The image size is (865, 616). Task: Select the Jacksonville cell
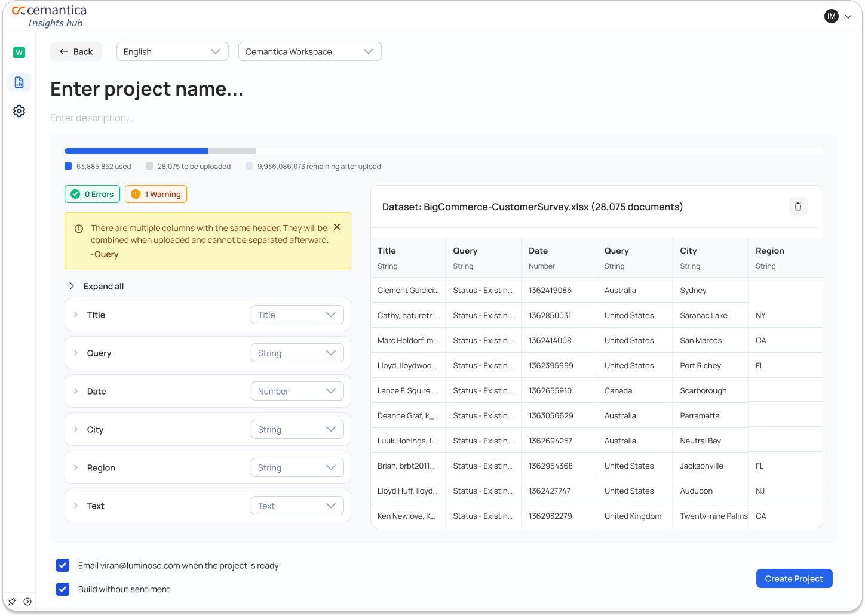point(710,466)
